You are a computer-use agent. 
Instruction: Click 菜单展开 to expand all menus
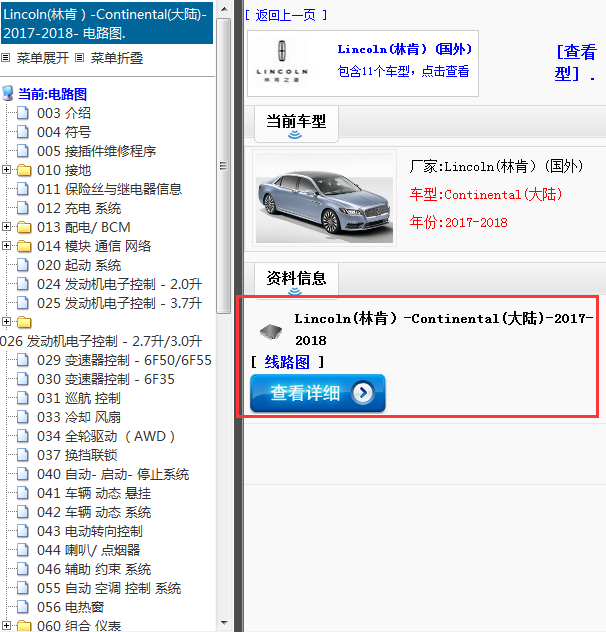(x=43, y=58)
